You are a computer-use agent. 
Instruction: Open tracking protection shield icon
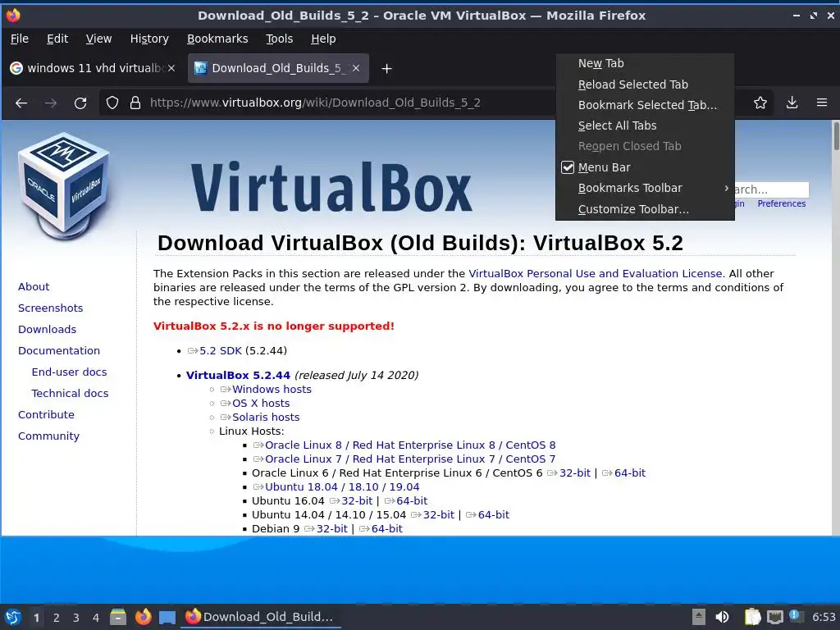(112, 103)
